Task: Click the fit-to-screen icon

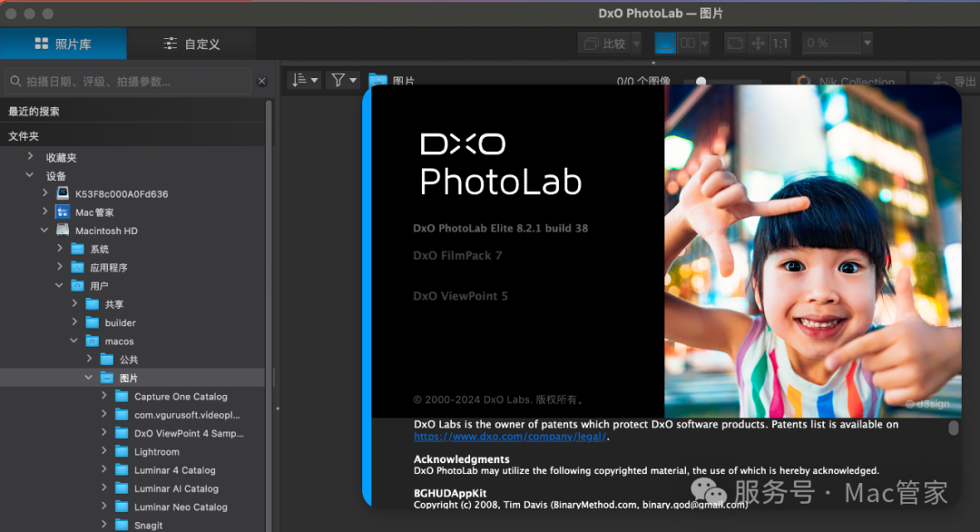Action: [735, 44]
